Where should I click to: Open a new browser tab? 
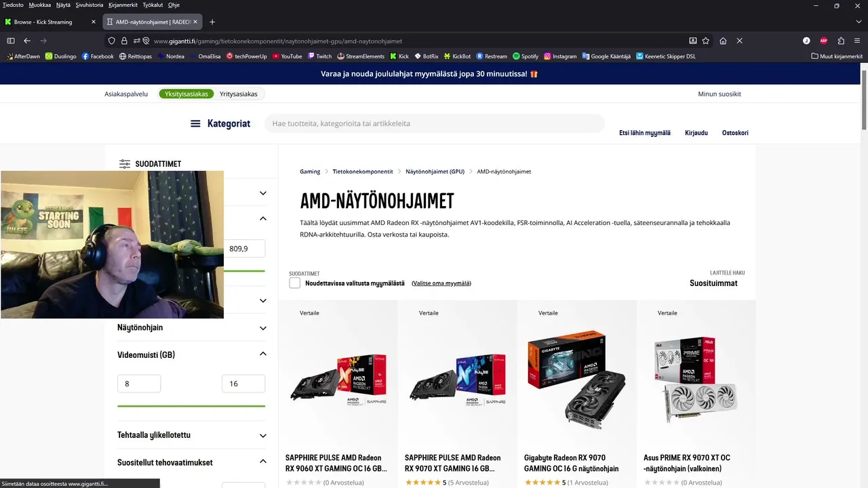[x=212, y=22]
